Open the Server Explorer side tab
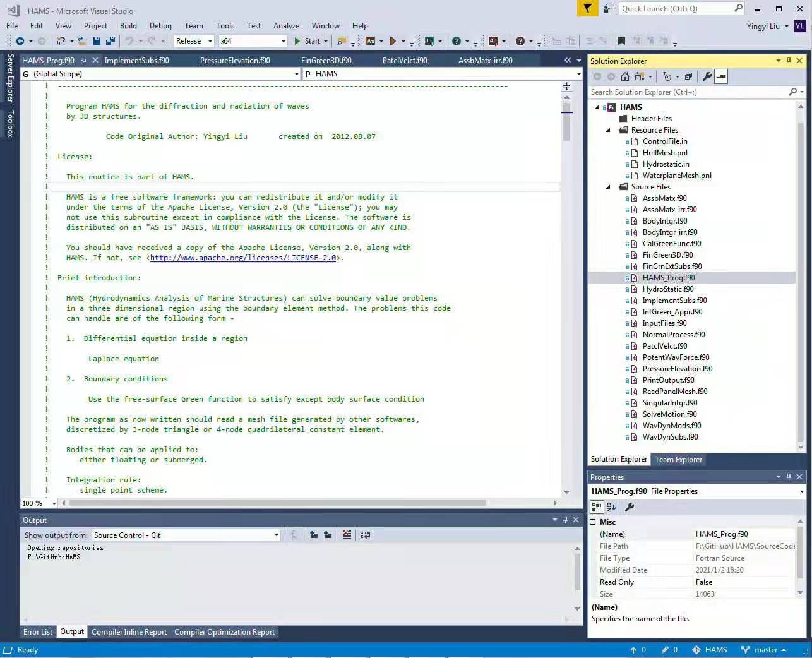This screenshot has width=812, height=658. pos(10,78)
